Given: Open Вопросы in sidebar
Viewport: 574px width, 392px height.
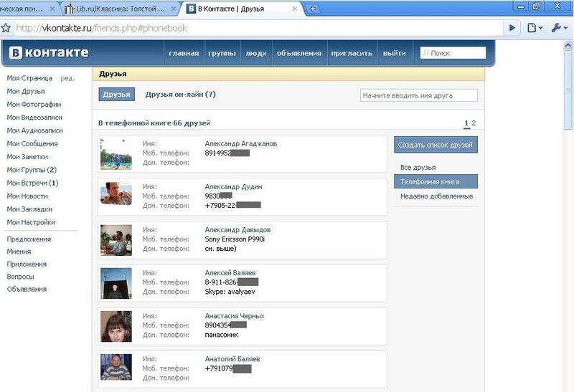Looking at the screenshot, I should tap(20, 277).
